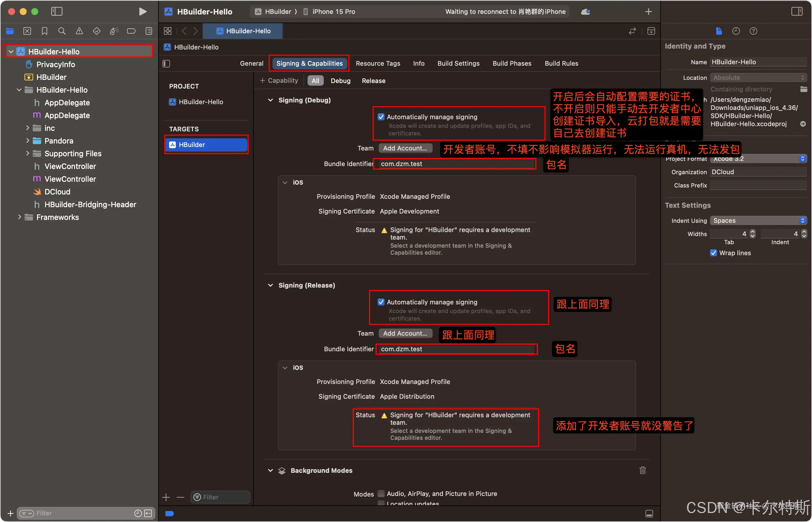
Task: Click the Add Editor icon
Action: (651, 31)
